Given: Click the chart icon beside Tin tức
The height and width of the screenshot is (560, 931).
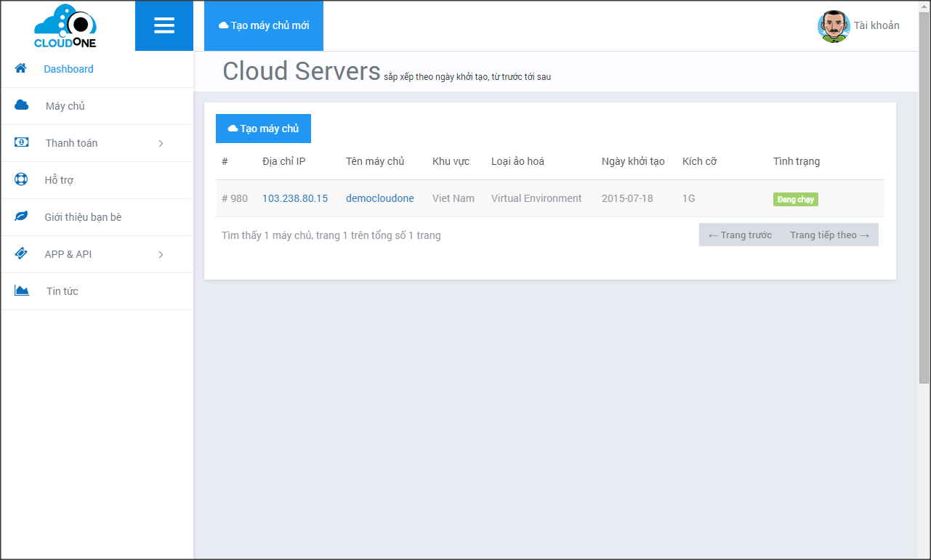Looking at the screenshot, I should (22, 291).
